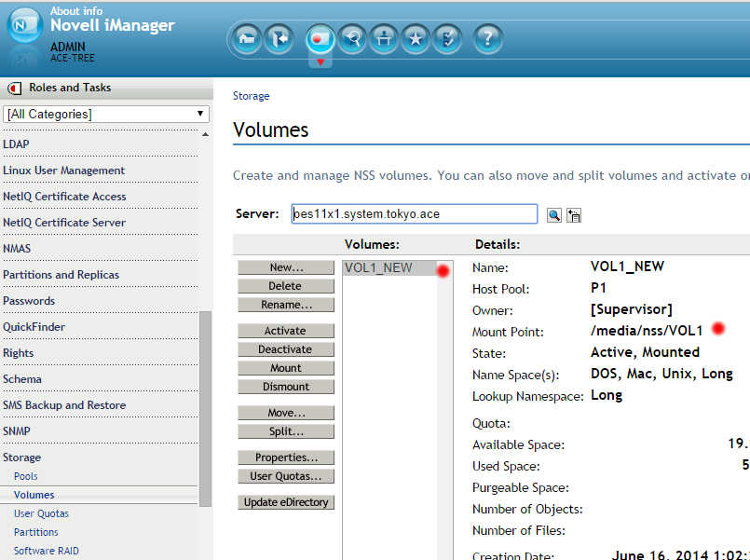The height and width of the screenshot is (560, 750).
Task: Click the Exit door-arrow icon
Action: tap(279, 38)
